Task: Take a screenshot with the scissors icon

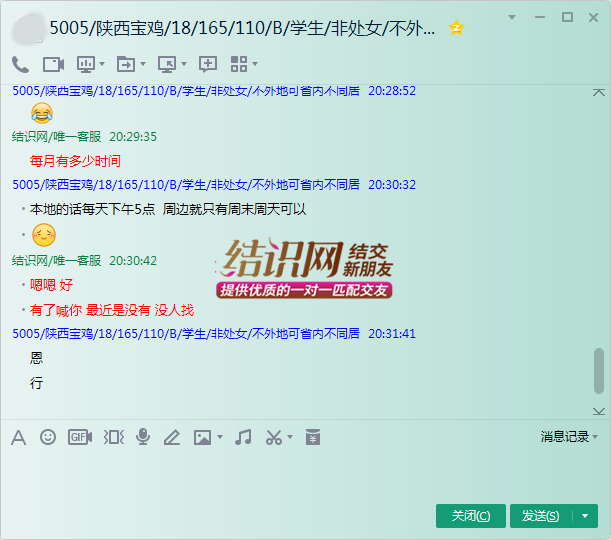Action: (x=274, y=437)
